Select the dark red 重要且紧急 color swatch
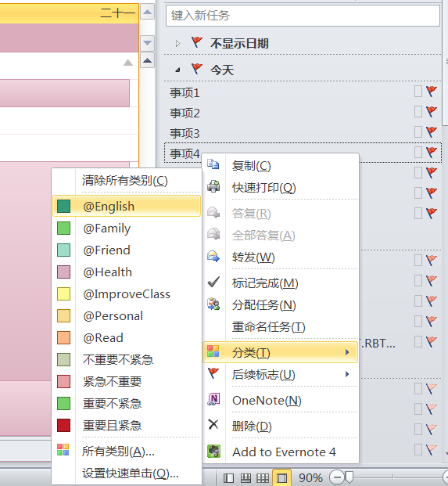 [x=63, y=425]
